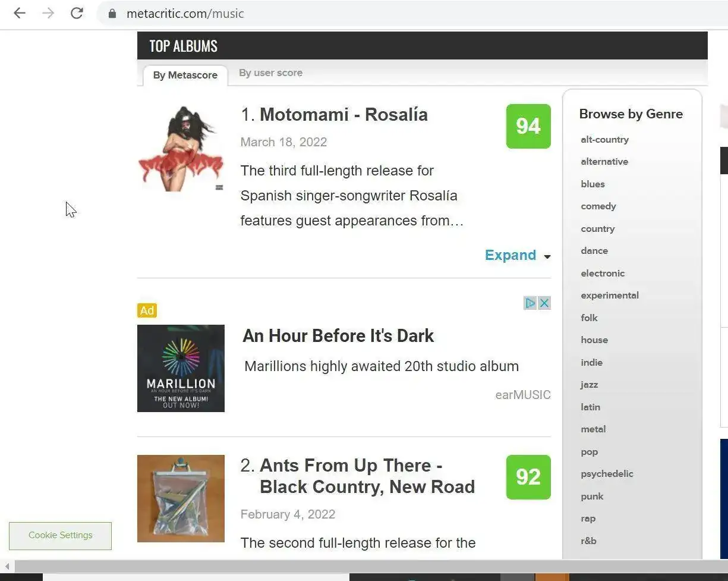Click the Metascore 94 badge
728x581 pixels.
point(528,126)
